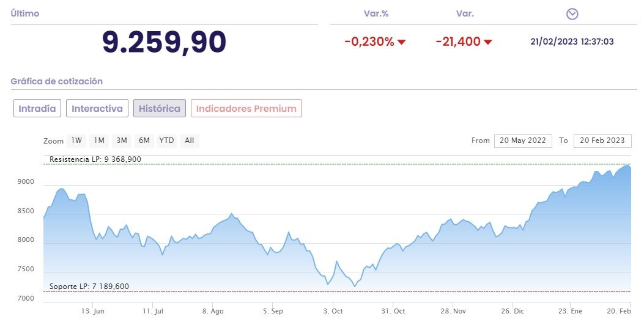Viewport: 644px width, 322px height.
Task: Set chart zoom to 1M
Action: coord(98,141)
